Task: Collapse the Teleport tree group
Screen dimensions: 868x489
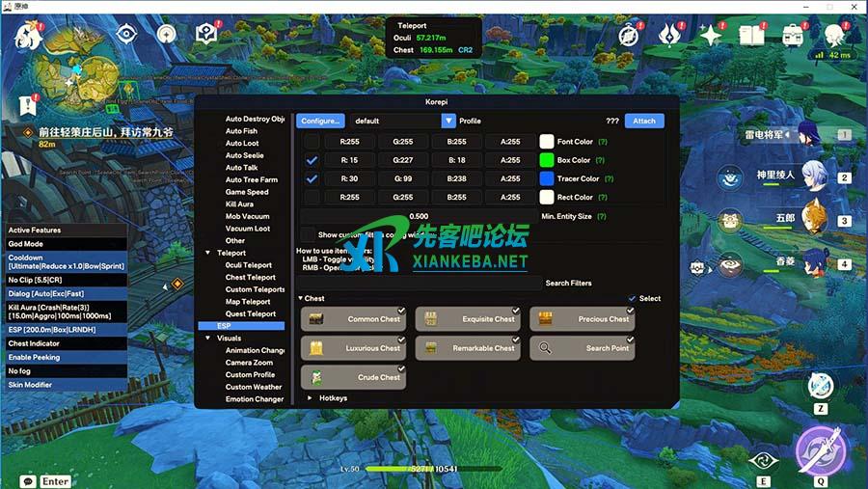Action: (208, 253)
